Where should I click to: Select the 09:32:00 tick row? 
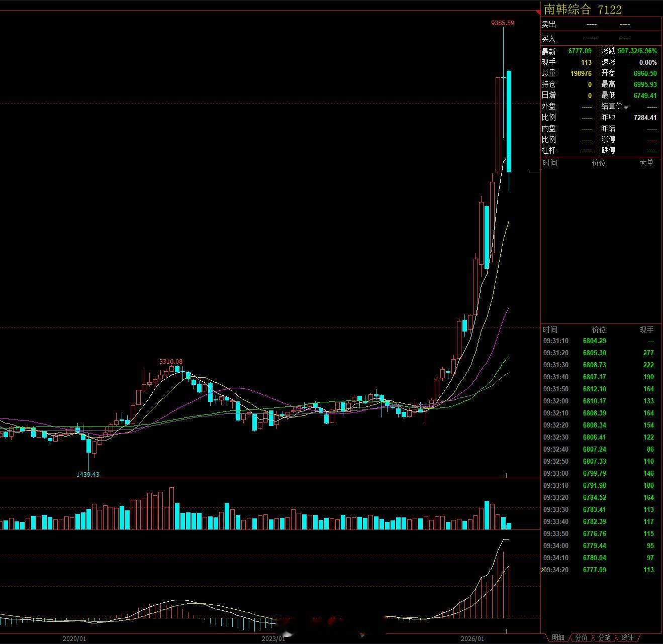pos(601,401)
